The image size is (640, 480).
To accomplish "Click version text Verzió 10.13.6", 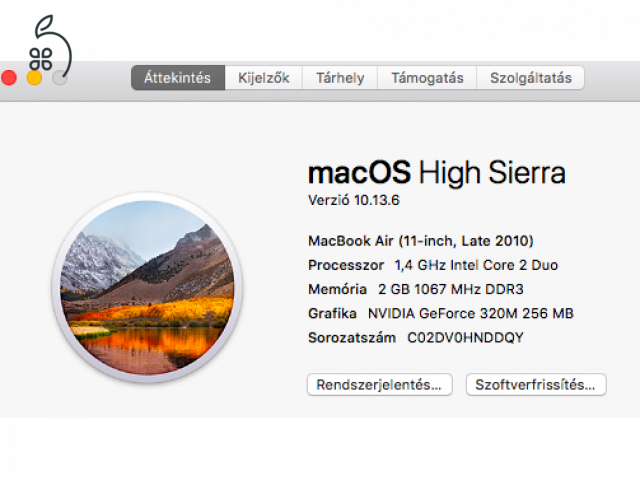I will tap(353, 200).
